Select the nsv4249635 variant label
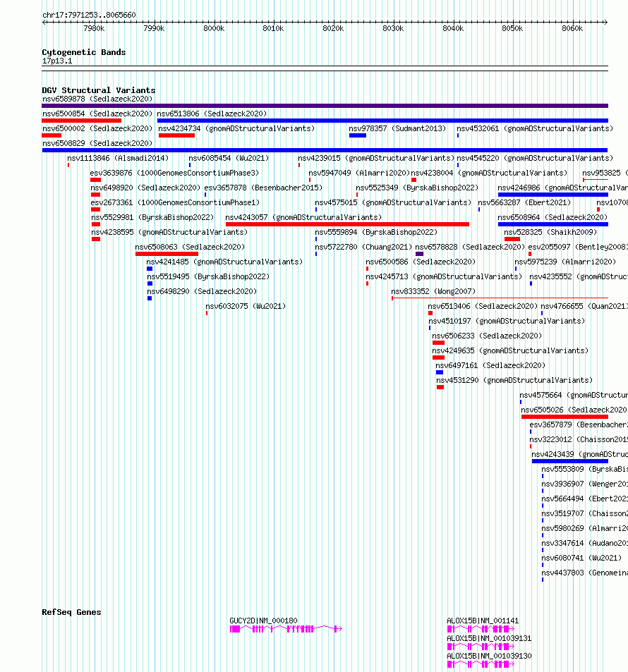 510,350
